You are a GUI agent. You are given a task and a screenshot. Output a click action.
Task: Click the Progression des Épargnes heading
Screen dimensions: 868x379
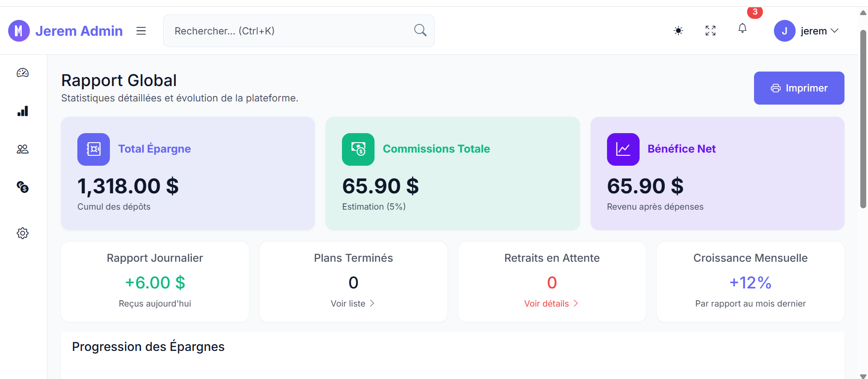(x=148, y=346)
